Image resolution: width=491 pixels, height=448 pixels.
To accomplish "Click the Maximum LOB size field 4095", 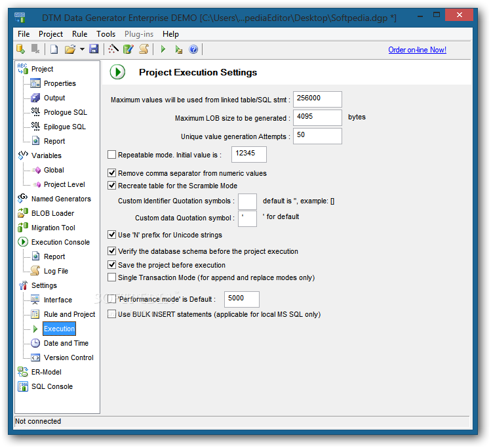I will click(317, 117).
